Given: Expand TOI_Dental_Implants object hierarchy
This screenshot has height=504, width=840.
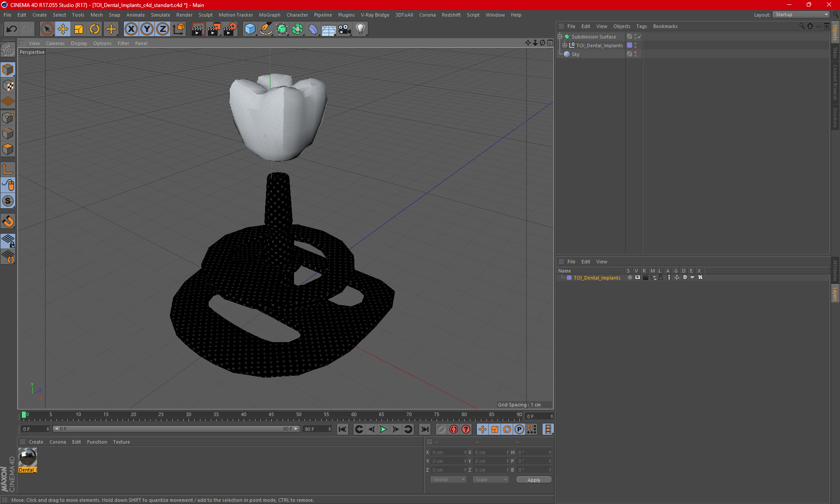Looking at the screenshot, I should click(x=565, y=45).
